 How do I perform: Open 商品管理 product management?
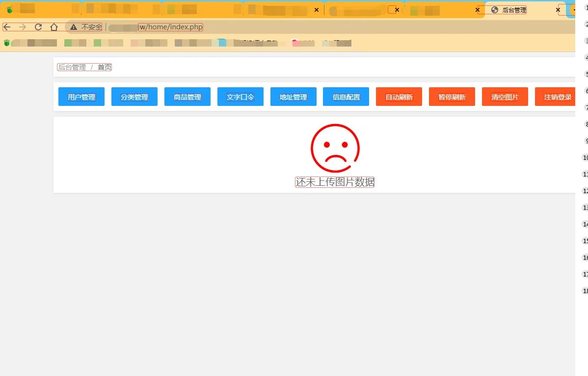187,97
